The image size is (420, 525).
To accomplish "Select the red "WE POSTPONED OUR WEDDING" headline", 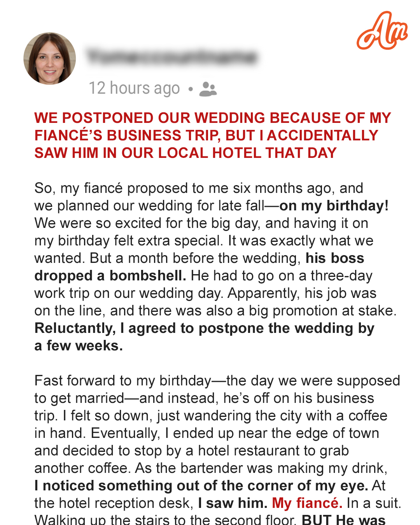I will (x=213, y=135).
